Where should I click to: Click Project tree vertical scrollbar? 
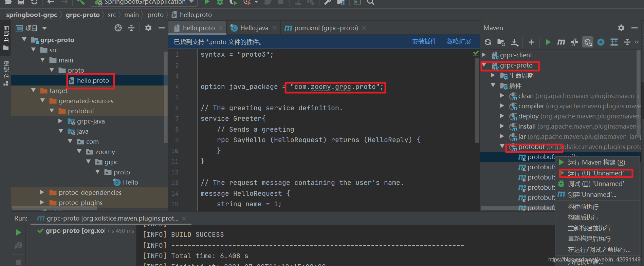[166, 97]
